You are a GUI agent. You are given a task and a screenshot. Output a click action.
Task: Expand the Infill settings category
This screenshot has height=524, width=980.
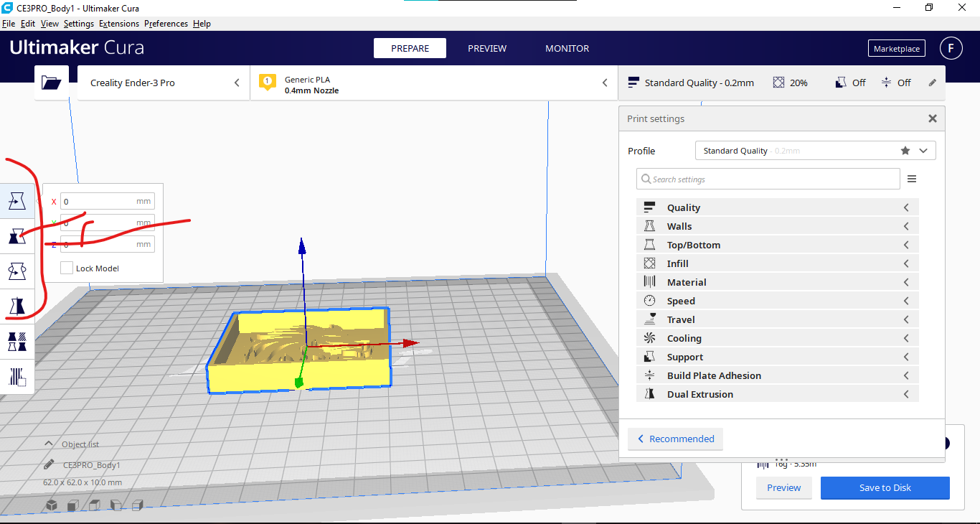coord(777,263)
